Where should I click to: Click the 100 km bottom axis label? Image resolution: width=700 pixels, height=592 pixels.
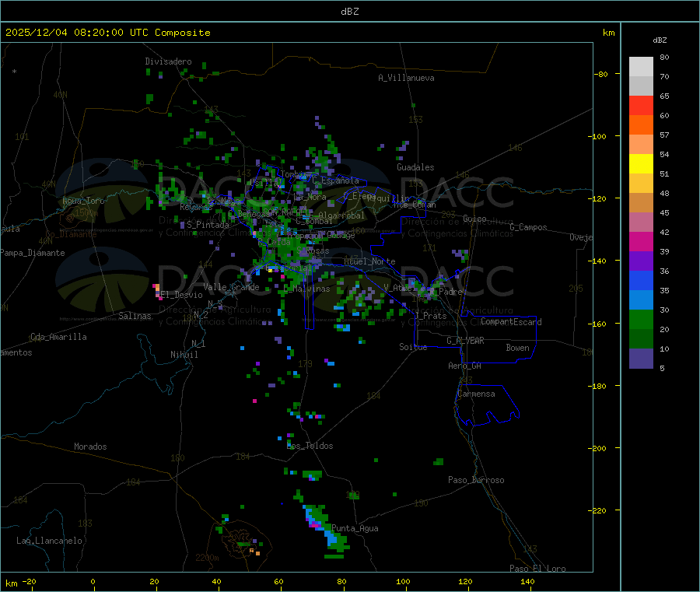click(403, 581)
